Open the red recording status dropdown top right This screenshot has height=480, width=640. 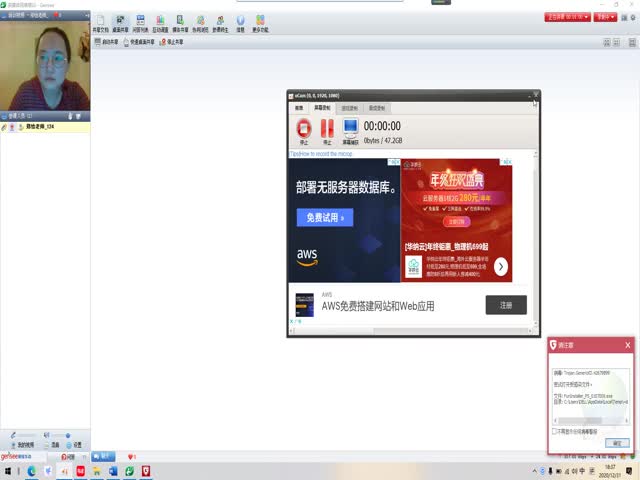click(567, 17)
